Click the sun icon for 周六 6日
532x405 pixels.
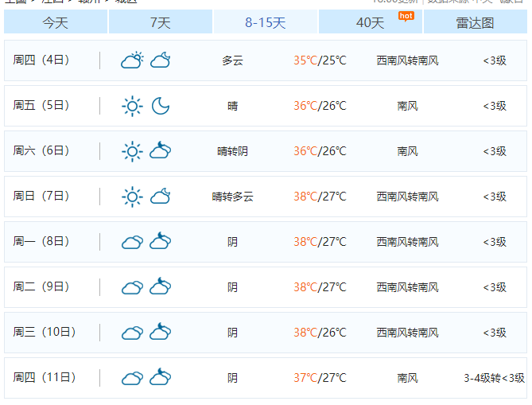point(132,151)
